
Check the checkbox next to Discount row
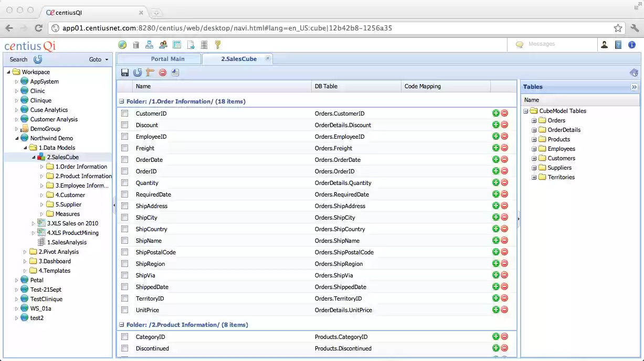tap(124, 125)
